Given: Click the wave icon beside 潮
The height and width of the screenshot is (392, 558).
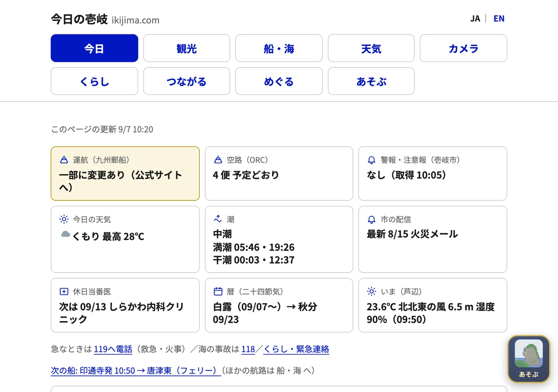Looking at the screenshot, I should (x=218, y=219).
